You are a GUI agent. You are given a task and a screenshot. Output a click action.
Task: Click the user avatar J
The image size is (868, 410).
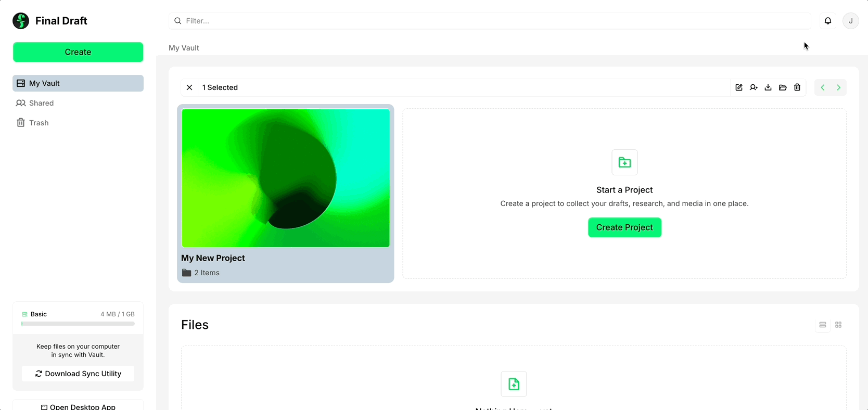851,21
